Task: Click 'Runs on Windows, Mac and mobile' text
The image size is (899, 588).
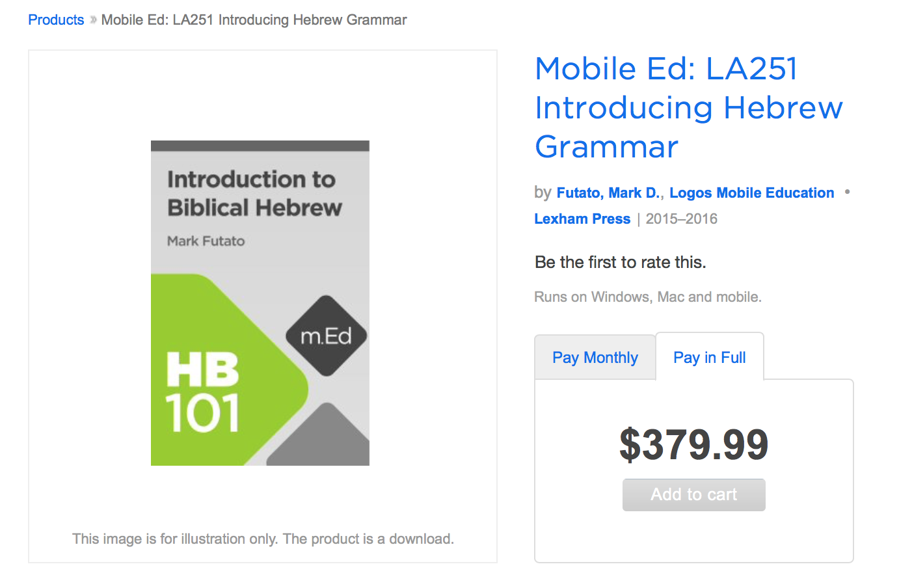Action: click(647, 297)
